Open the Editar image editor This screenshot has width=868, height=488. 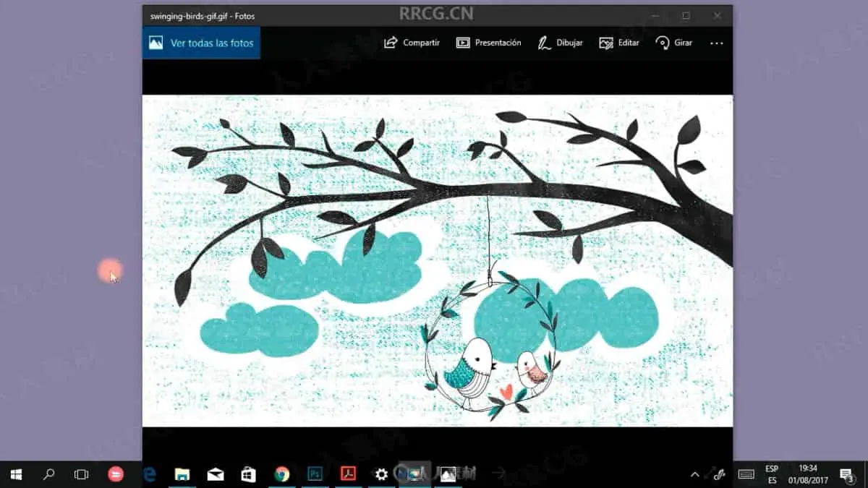(x=619, y=43)
